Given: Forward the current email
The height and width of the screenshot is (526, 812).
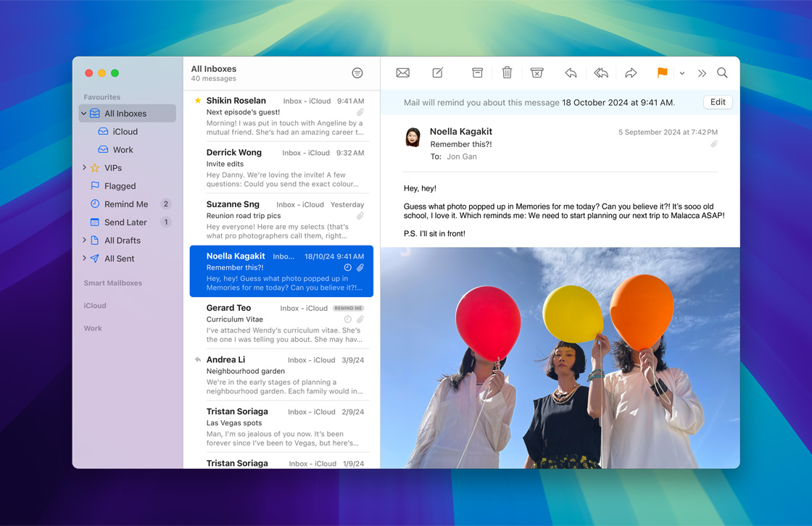Looking at the screenshot, I should [x=631, y=73].
